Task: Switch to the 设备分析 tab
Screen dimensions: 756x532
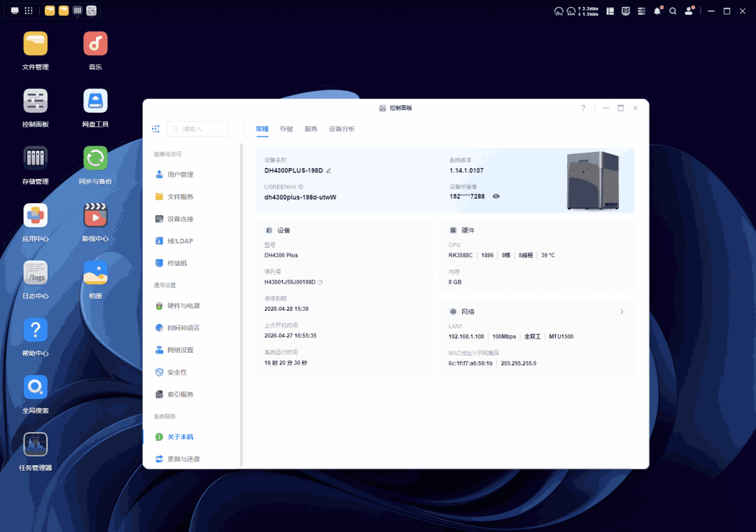Action: pyautogui.click(x=342, y=129)
